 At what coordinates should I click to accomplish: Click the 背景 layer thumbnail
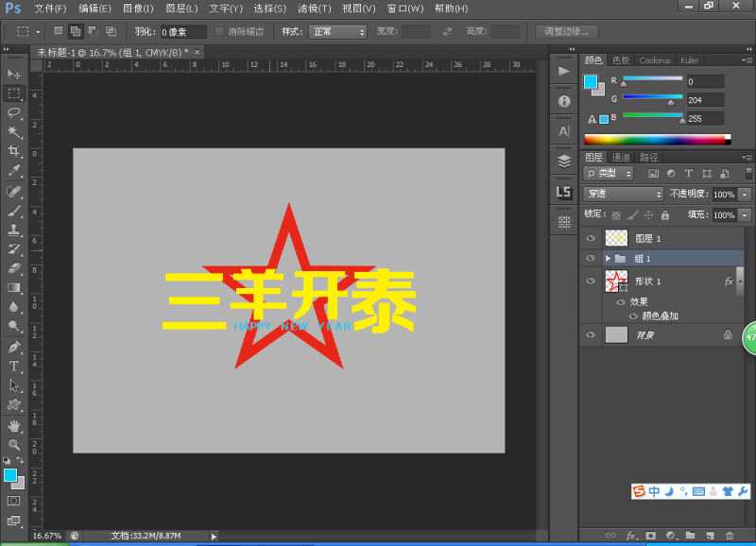(616, 335)
